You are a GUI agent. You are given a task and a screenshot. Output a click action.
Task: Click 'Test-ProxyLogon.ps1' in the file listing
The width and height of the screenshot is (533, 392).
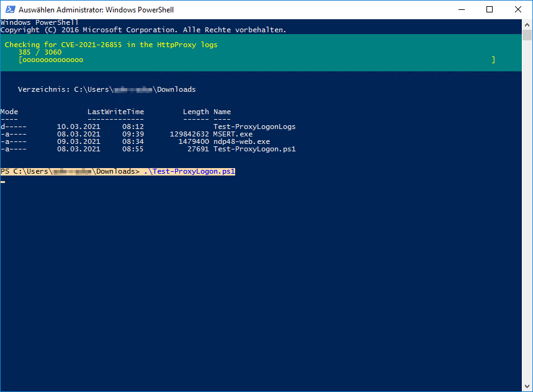254,149
